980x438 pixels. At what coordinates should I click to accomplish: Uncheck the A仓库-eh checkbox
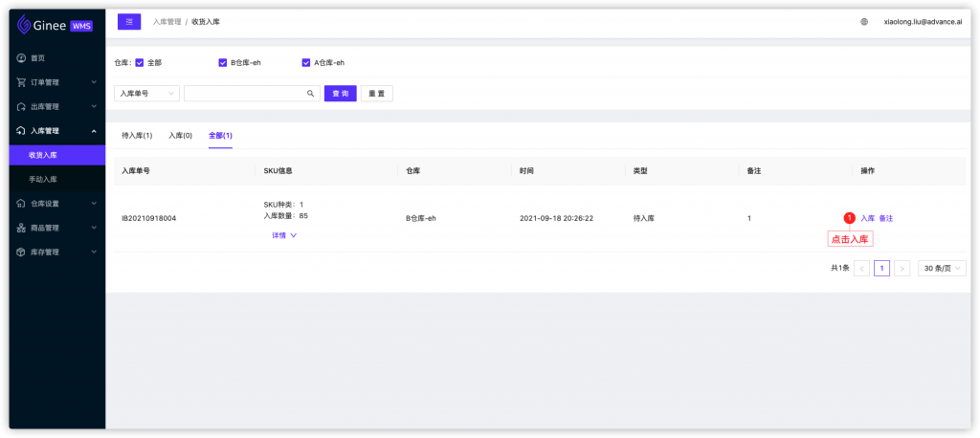305,62
